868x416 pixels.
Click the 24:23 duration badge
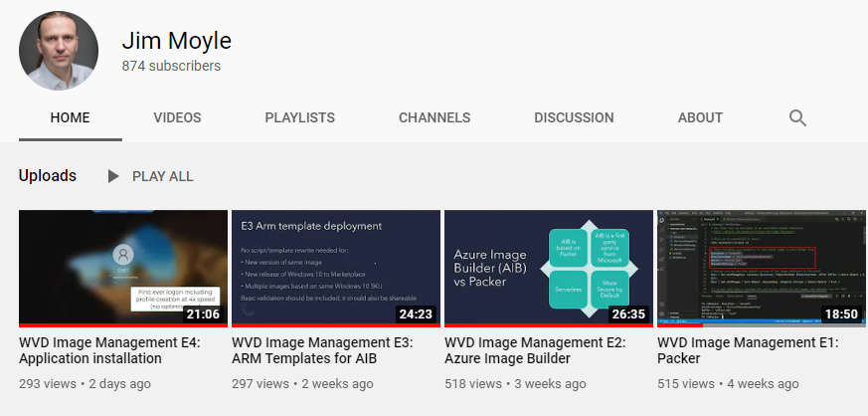417,314
